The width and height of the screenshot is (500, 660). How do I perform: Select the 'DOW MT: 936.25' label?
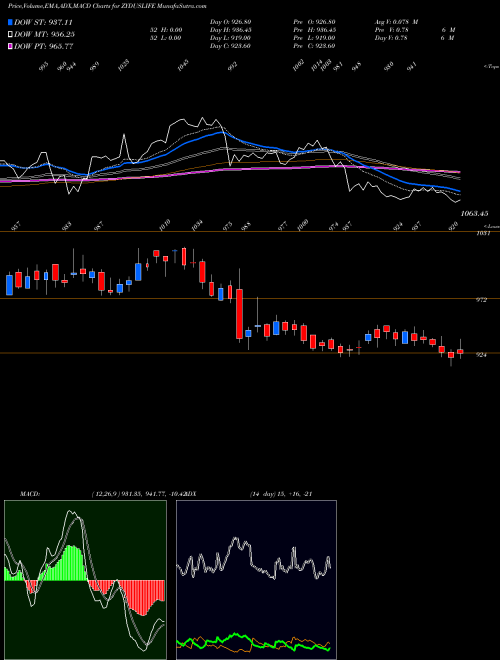point(44,34)
